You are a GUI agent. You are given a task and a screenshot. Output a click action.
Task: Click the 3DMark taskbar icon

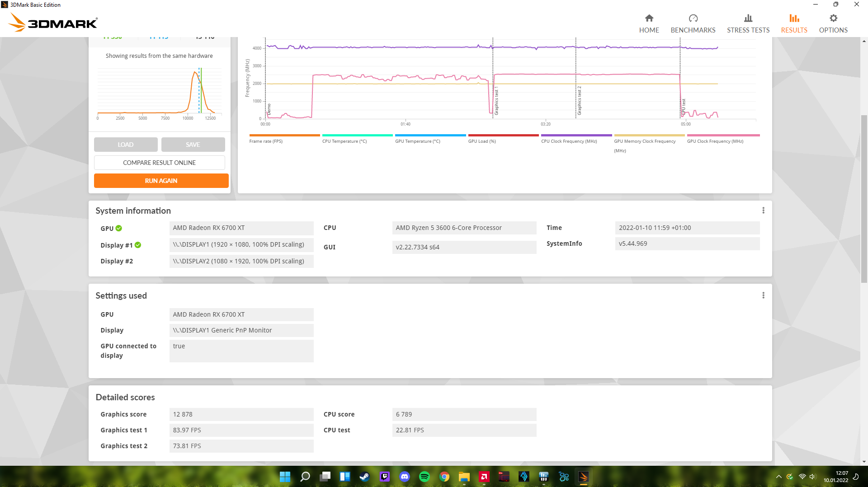point(584,477)
